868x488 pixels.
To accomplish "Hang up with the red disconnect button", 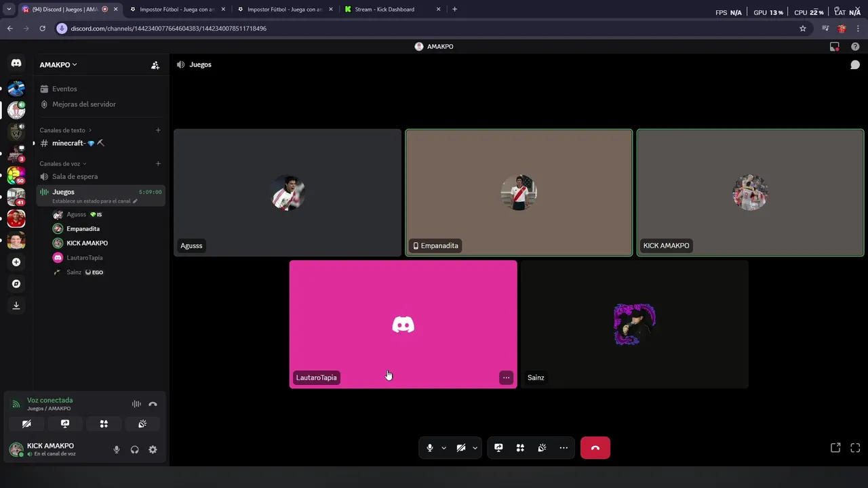I will pos(595,448).
